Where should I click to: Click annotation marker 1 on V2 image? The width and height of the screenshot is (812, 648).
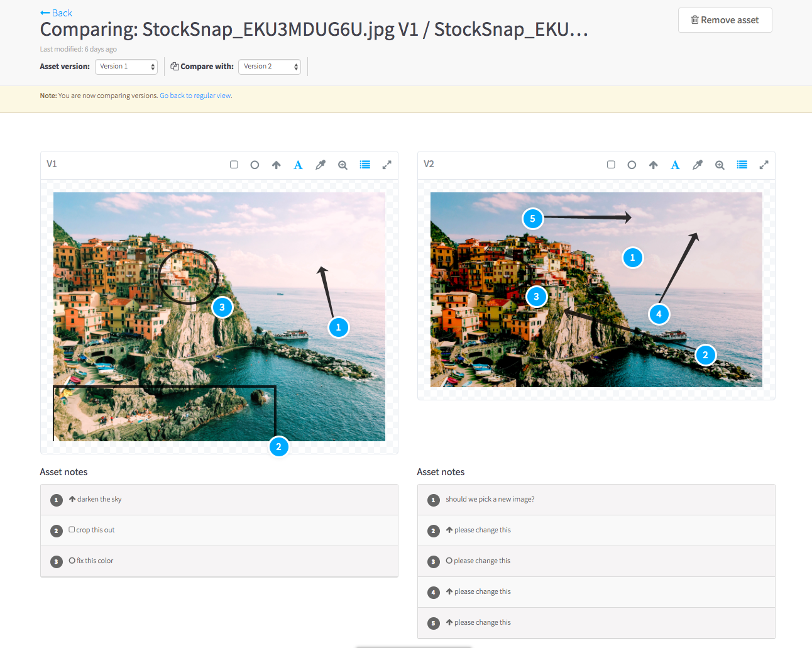point(632,257)
